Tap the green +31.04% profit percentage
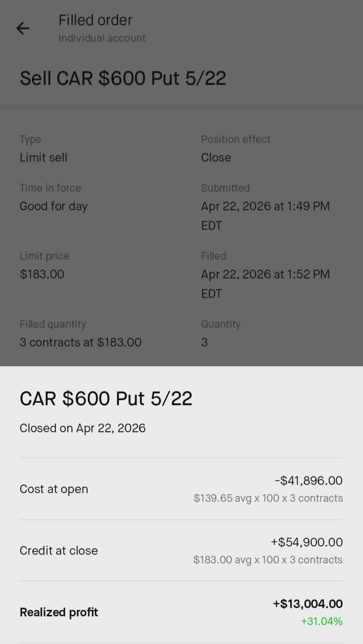This screenshot has width=363, height=644. click(322, 621)
